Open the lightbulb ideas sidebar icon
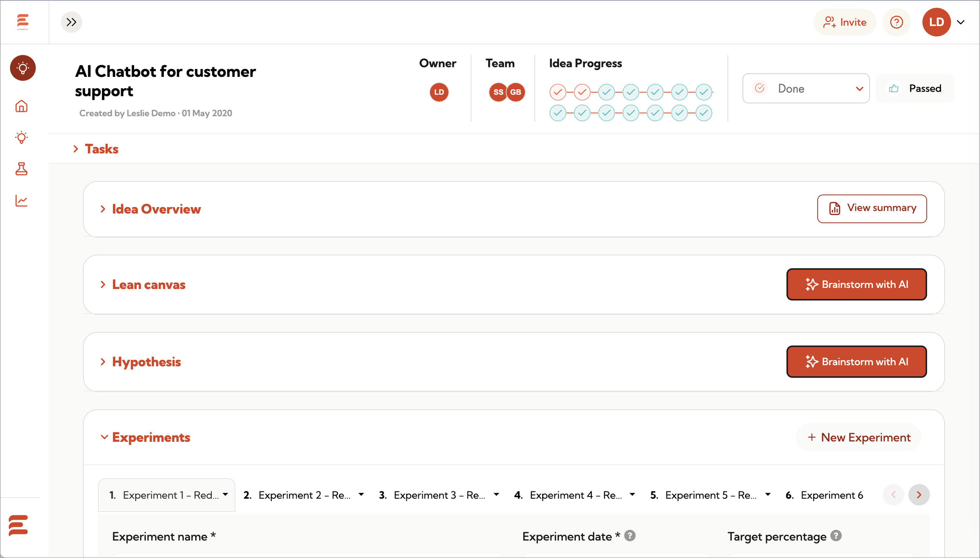The height and width of the screenshot is (558, 980). [x=22, y=138]
